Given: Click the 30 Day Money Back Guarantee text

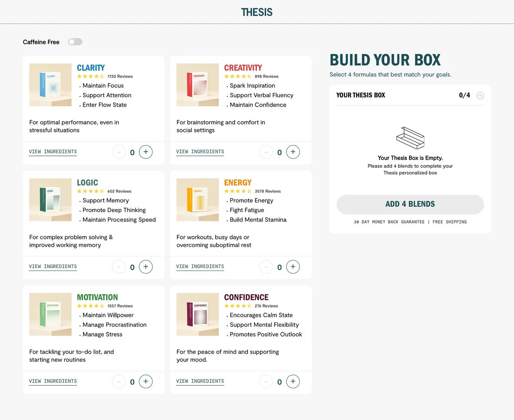Looking at the screenshot, I should coord(389,222).
